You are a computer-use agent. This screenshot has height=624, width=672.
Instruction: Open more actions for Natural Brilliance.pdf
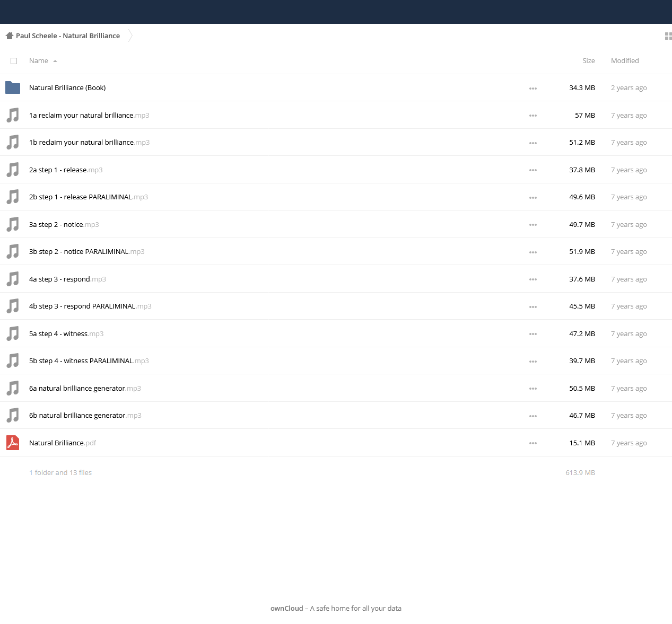[x=533, y=443]
